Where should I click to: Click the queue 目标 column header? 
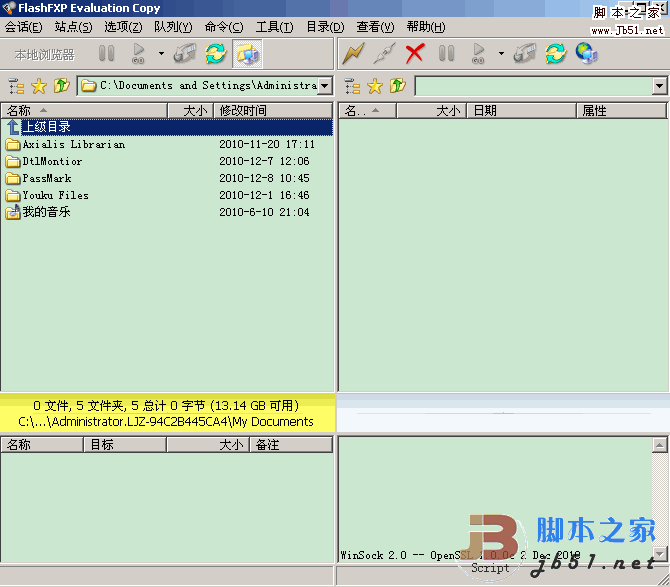[x=125, y=445]
